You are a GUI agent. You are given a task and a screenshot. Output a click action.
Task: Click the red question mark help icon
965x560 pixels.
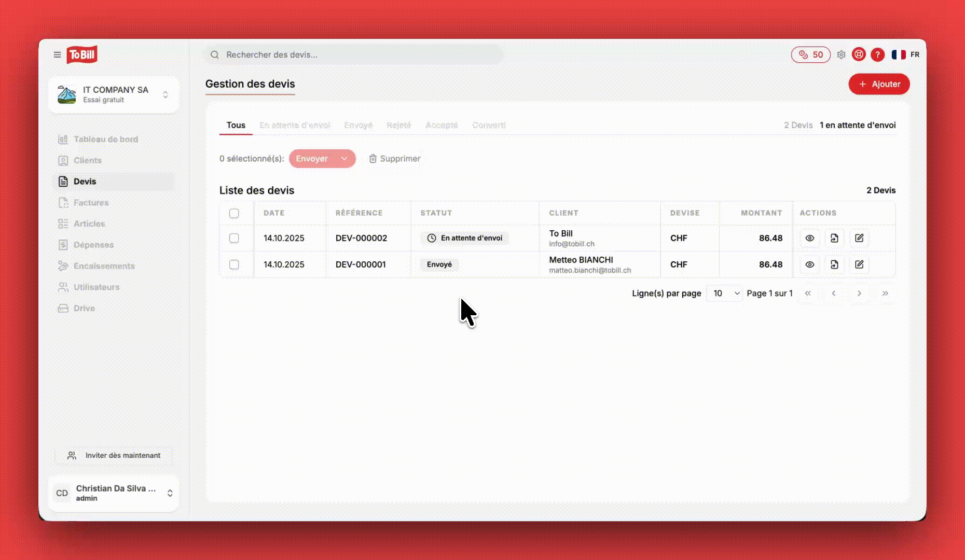click(x=877, y=54)
